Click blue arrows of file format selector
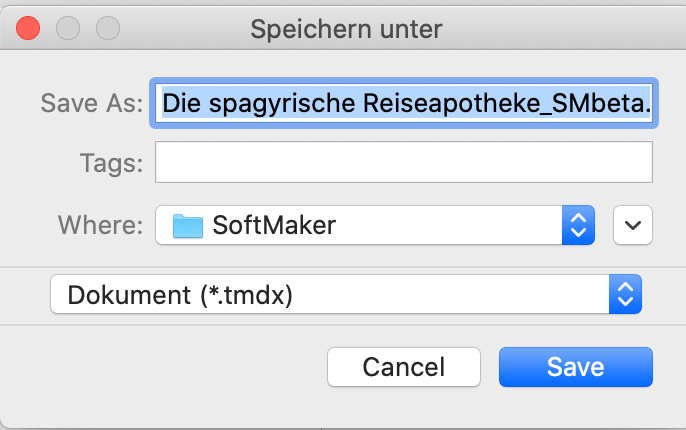Viewport: 686px width, 430px height. [x=625, y=294]
